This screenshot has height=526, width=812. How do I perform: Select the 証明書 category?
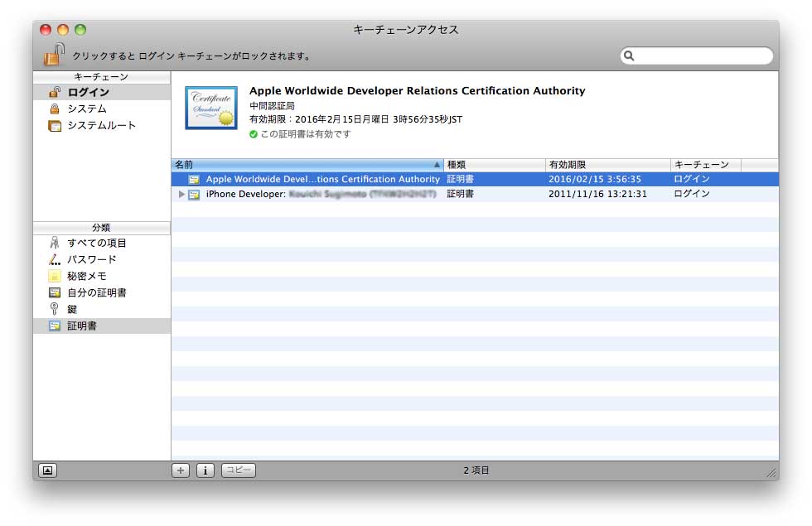coord(81,326)
